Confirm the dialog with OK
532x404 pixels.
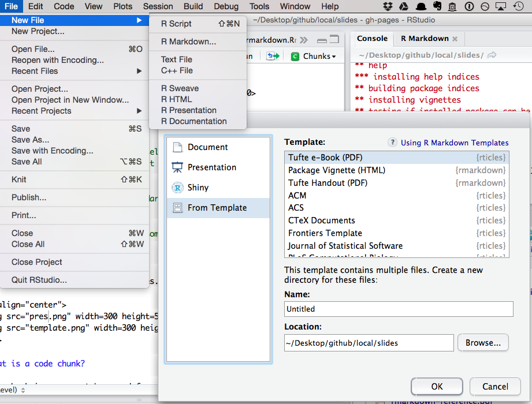pos(437,386)
